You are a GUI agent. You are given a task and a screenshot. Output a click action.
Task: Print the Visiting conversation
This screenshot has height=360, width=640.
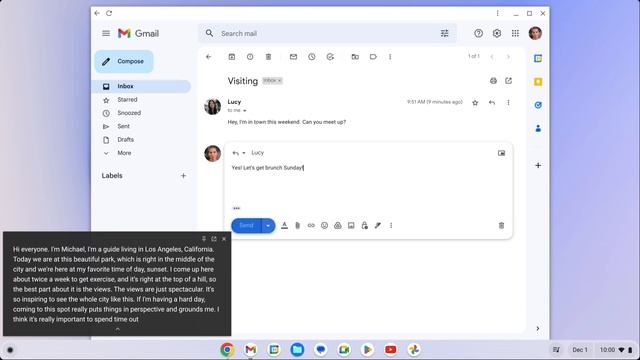pyautogui.click(x=493, y=81)
